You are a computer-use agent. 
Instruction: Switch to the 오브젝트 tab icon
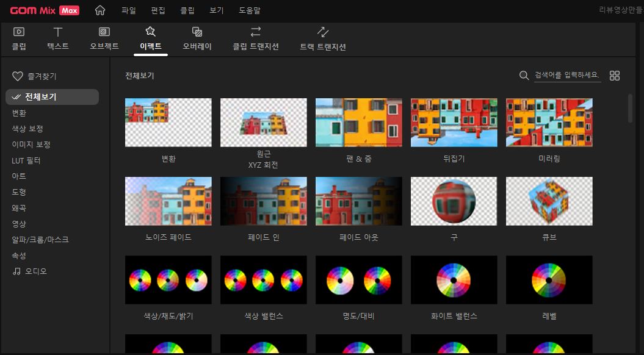point(104,32)
